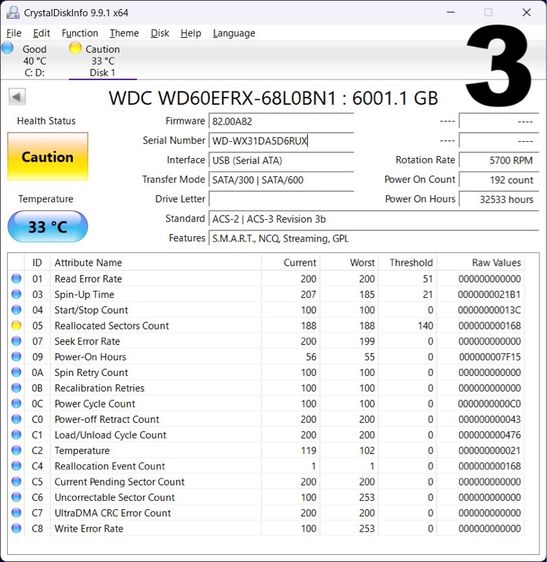Click the Rotation Rate value 5700 RPM
Screen dimensions: 547x562
point(499,160)
